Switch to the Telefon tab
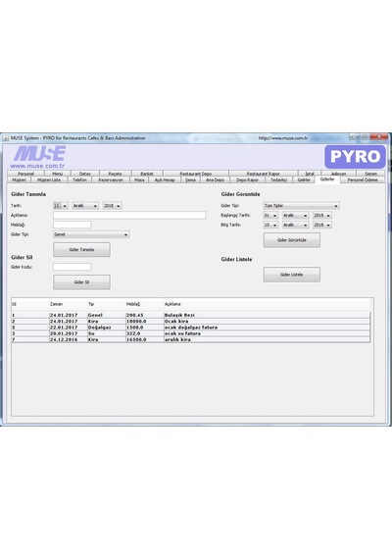The height and width of the screenshot is (559, 392). tap(79, 180)
